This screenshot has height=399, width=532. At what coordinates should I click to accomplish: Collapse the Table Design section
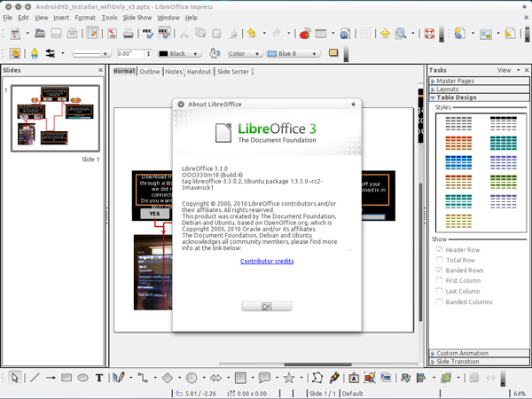480,98
